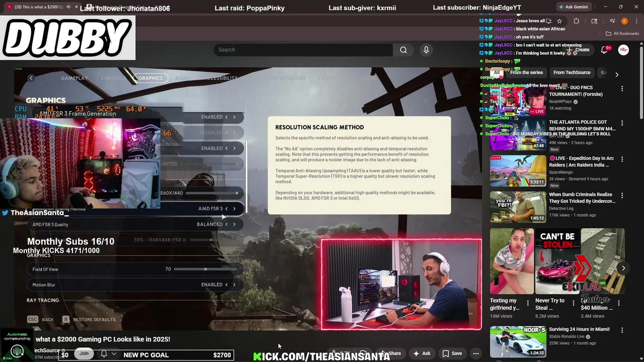Click RESTORE DEFAULTS in game settings
Screen dimensions: 644x362
point(89,320)
